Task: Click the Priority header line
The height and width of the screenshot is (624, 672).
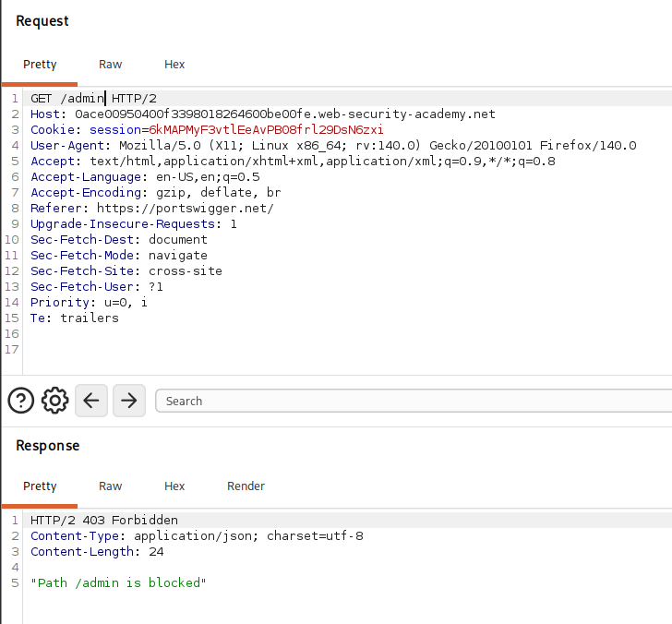Action: coord(89,303)
